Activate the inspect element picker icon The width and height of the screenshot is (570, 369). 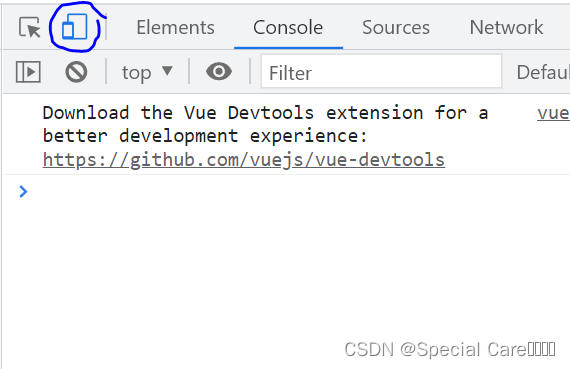29,28
